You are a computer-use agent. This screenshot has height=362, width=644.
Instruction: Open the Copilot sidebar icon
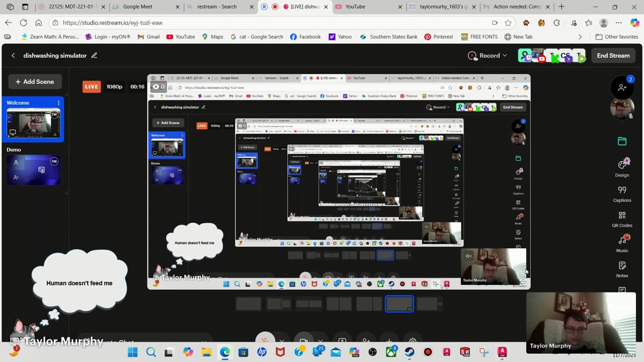coord(635,23)
